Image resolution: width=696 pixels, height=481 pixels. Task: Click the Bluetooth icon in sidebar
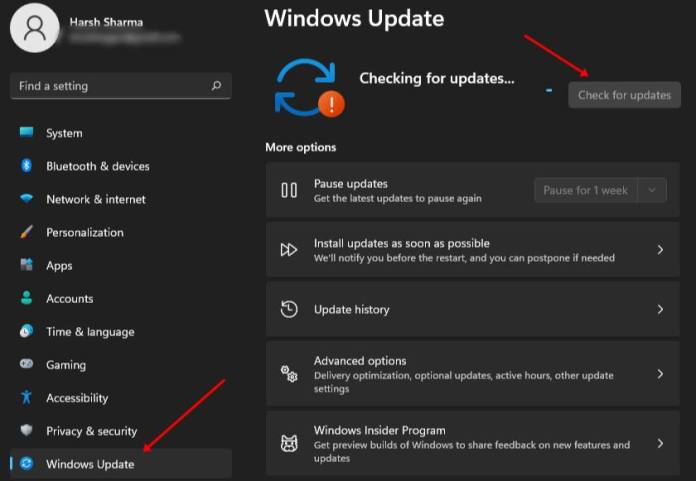click(x=26, y=166)
